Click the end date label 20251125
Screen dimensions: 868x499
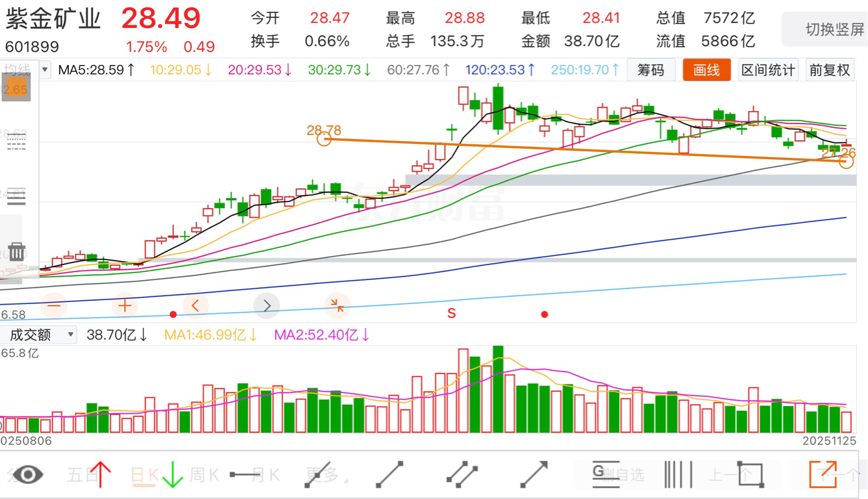tap(830, 441)
